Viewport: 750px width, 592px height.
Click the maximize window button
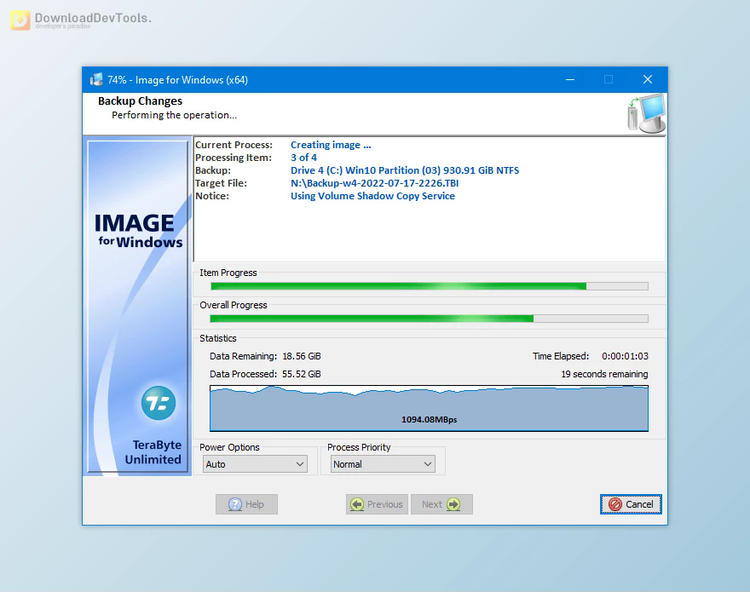coord(608,79)
